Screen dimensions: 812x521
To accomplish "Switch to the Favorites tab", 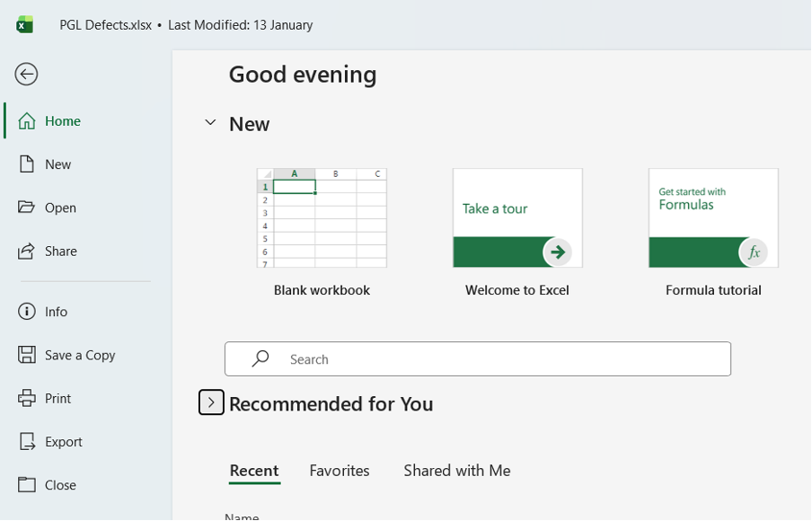I will 340,470.
